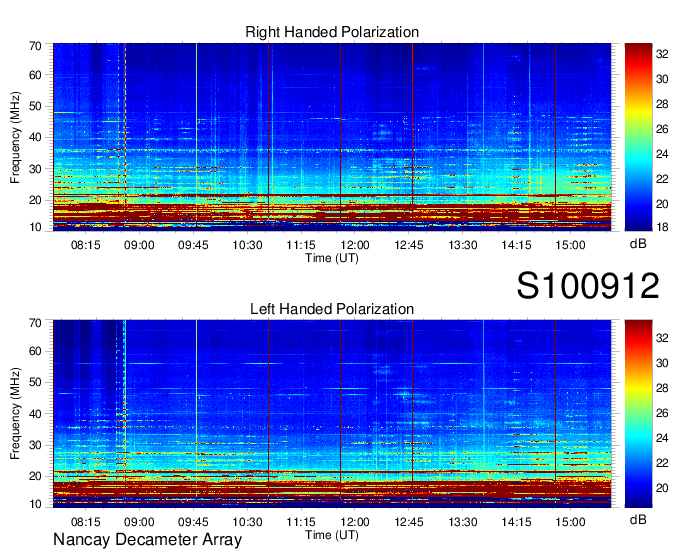Image resolution: width=680 pixels, height=552 pixels.
Task: Select 60 MHz tick on Left Handed frequency axis
Action: coord(35,351)
